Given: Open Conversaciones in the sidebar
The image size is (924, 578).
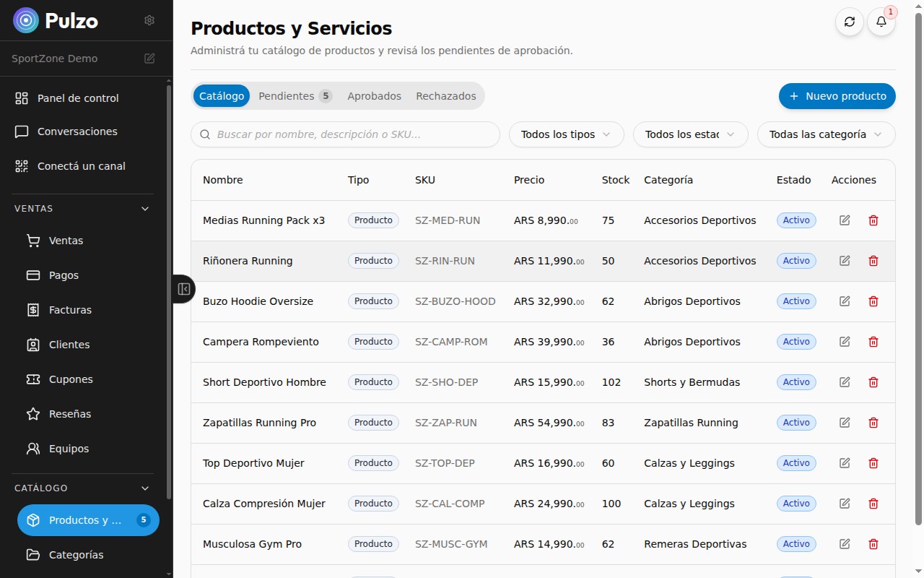Looking at the screenshot, I should click(77, 131).
